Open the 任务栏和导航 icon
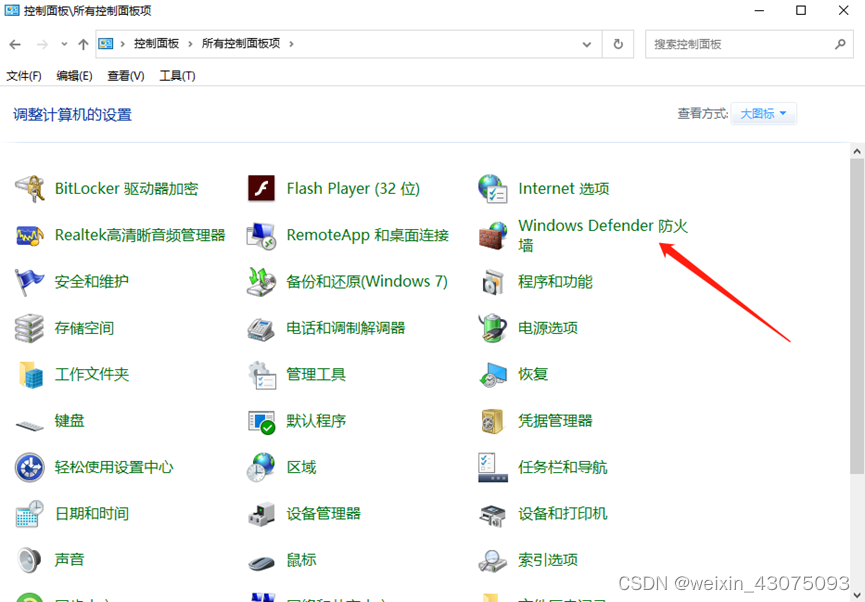This screenshot has height=602, width=865. 493,467
